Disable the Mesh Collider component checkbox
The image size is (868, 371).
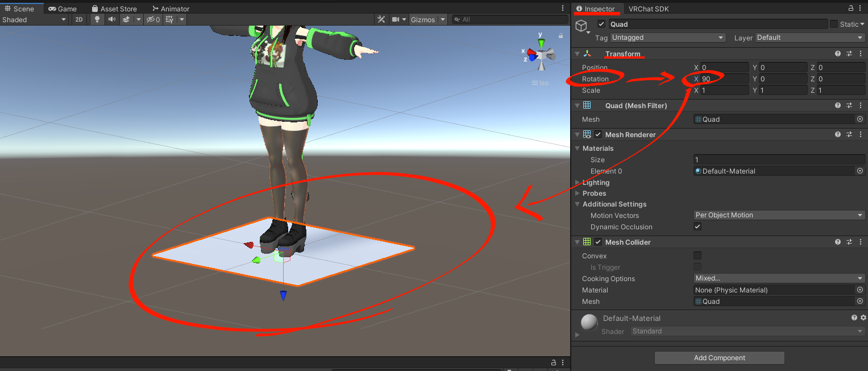598,242
